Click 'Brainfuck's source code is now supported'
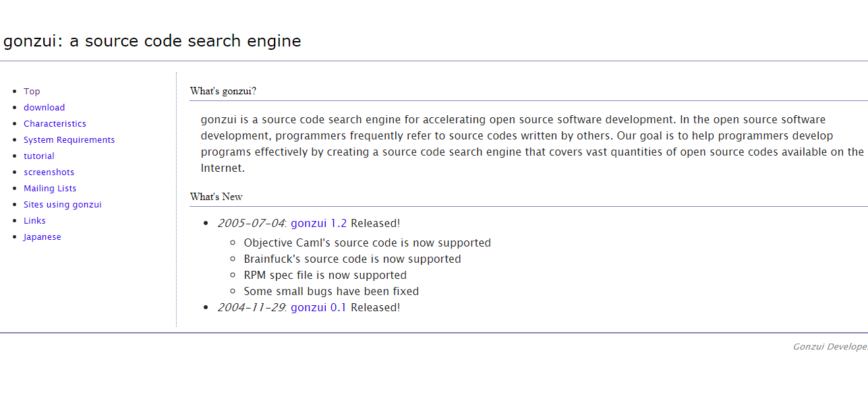 click(353, 259)
